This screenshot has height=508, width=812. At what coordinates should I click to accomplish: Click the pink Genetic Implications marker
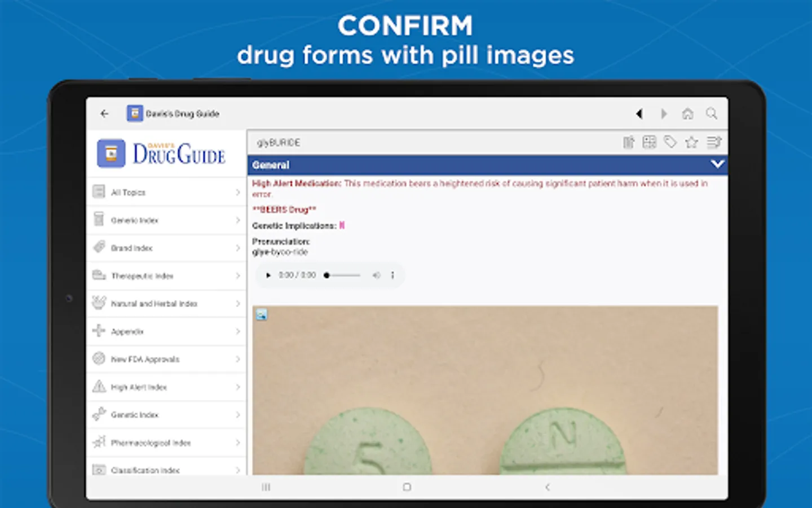(x=342, y=225)
